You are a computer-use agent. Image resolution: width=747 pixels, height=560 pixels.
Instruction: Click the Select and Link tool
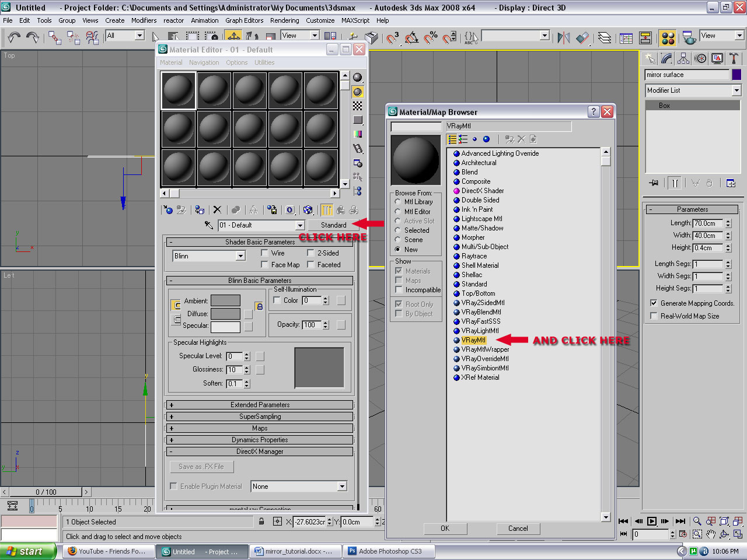click(x=55, y=38)
